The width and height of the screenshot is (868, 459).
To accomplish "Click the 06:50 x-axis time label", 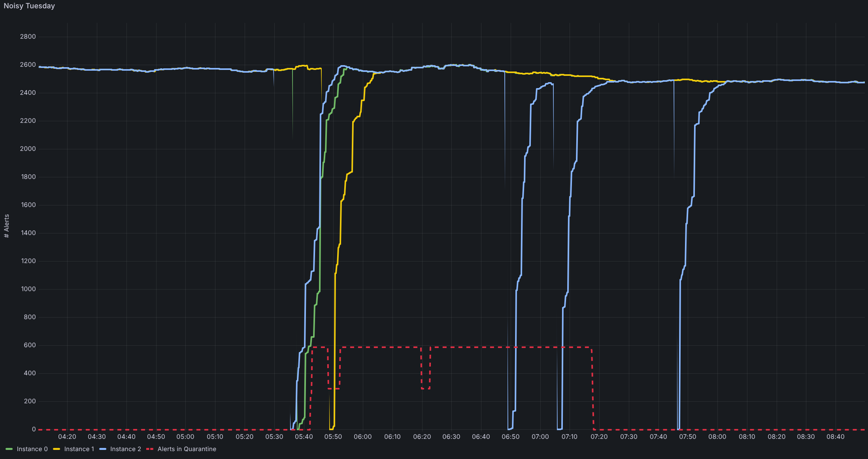I will tap(510, 437).
